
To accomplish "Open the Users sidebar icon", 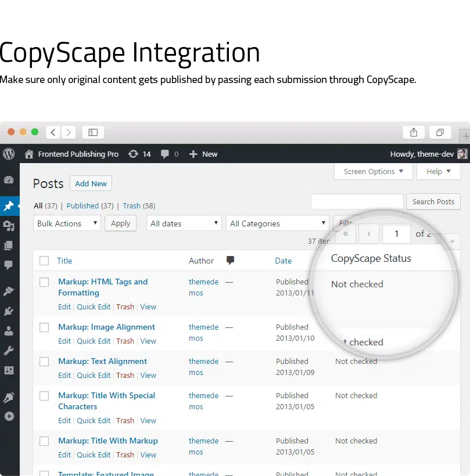I will point(9,331).
